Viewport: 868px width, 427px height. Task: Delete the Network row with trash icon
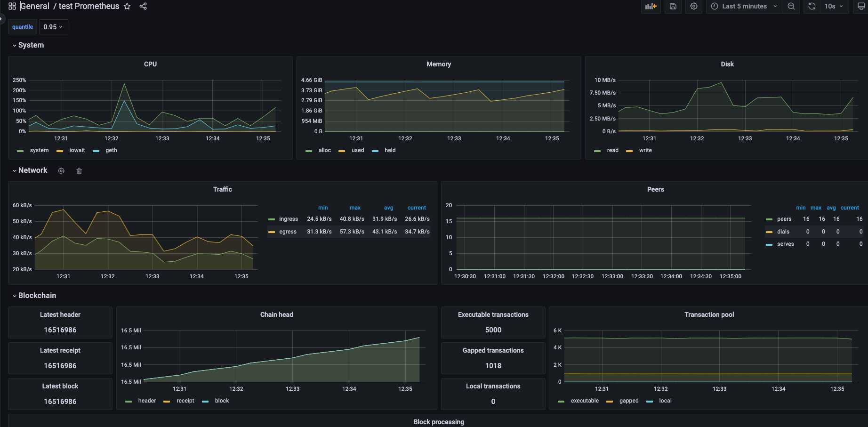pos(79,171)
